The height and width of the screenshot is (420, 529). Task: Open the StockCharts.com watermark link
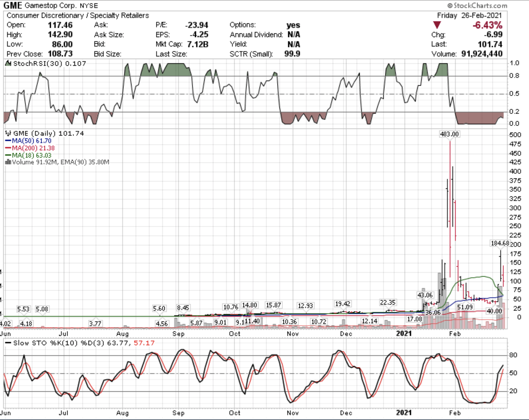tap(477, 5)
